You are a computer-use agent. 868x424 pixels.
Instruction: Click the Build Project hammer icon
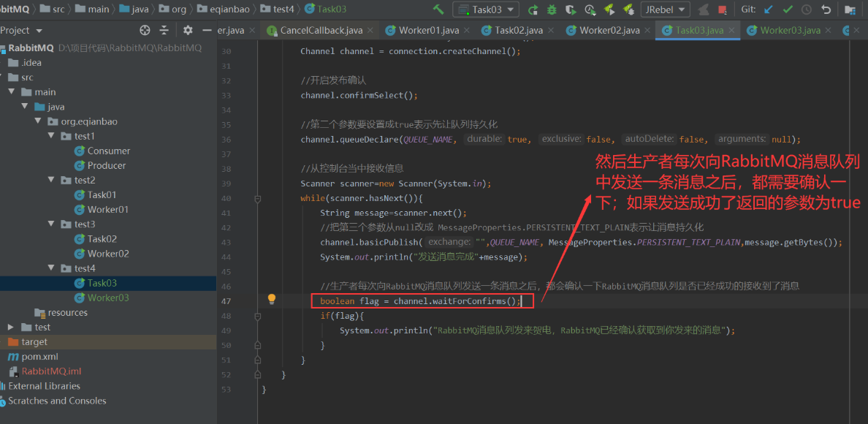[438, 10]
